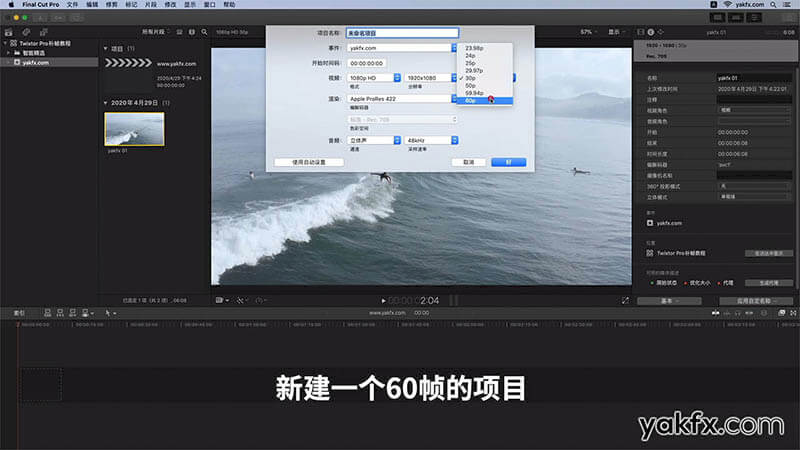Click the Wi-Fi icon in the menu bar
800x450 pixels.
tap(727, 4)
